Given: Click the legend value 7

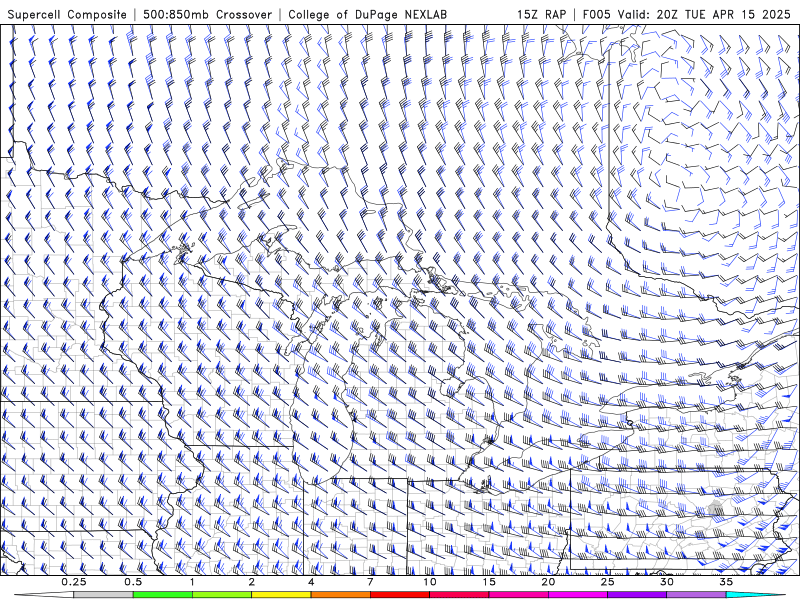Looking at the screenshot, I should (x=370, y=582).
